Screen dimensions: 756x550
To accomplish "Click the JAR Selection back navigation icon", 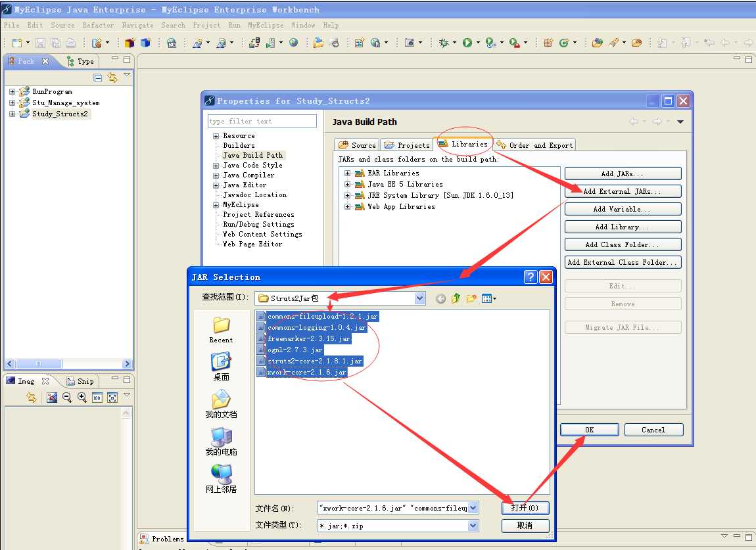I will pos(440,298).
